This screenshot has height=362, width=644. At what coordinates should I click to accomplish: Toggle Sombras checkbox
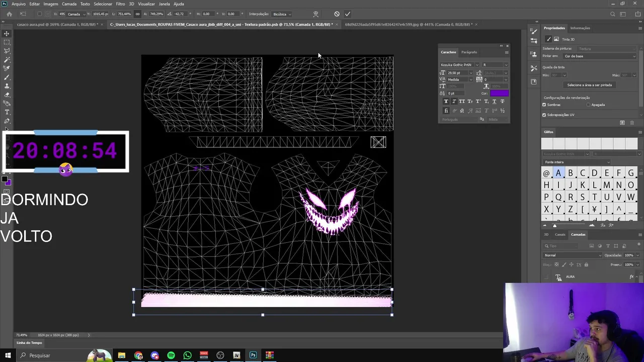click(x=544, y=105)
